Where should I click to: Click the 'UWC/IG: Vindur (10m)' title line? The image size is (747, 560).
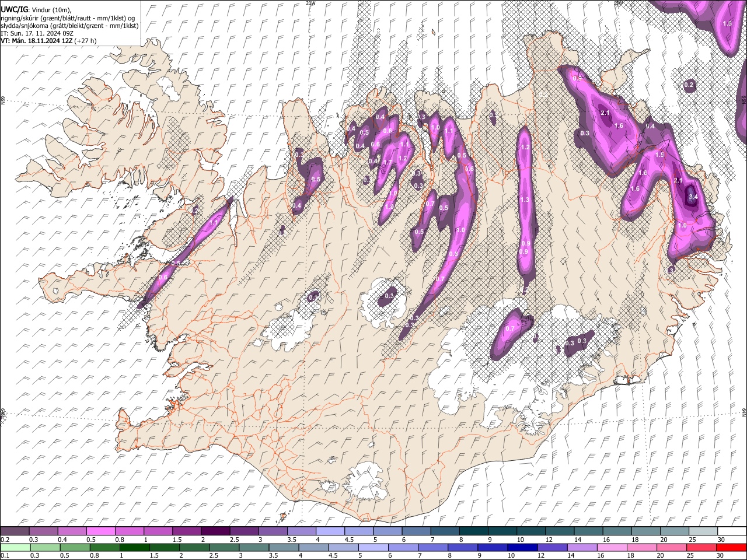pos(36,10)
